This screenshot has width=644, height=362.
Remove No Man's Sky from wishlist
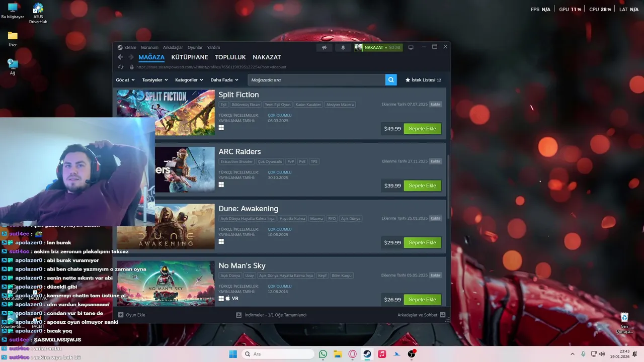click(x=436, y=275)
